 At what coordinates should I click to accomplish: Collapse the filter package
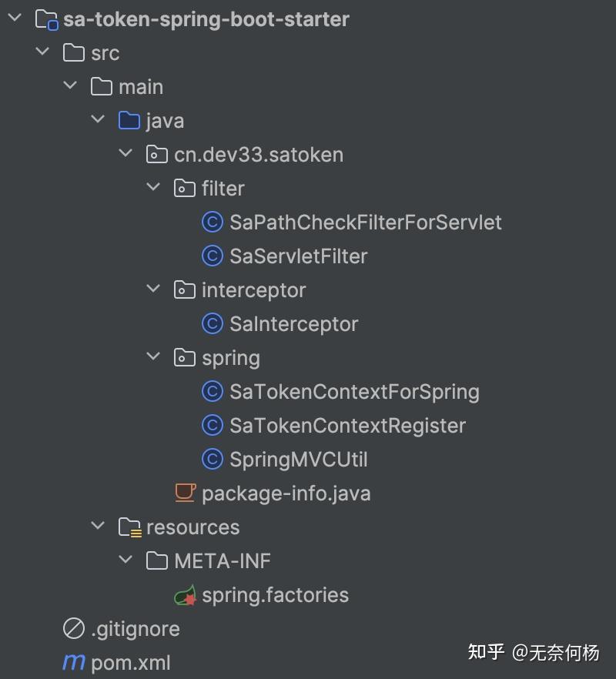[x=153, y=188]
